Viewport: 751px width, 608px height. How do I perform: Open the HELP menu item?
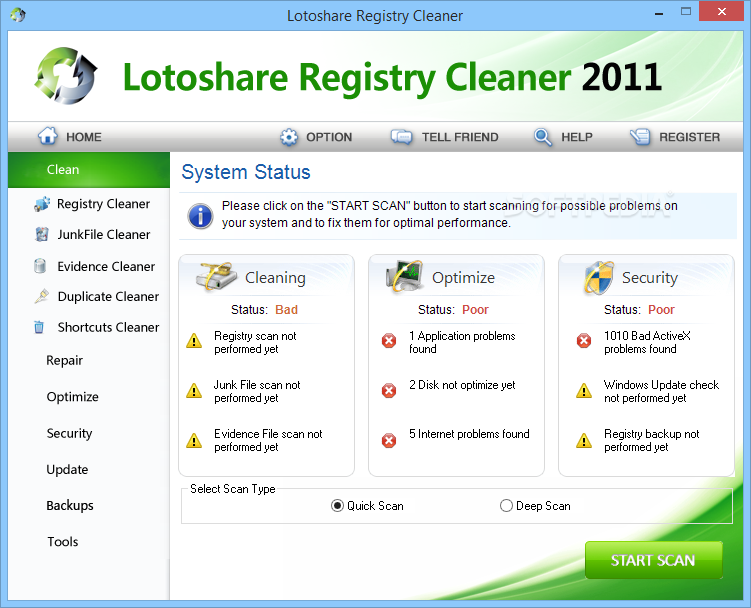(x=563, y=137)
